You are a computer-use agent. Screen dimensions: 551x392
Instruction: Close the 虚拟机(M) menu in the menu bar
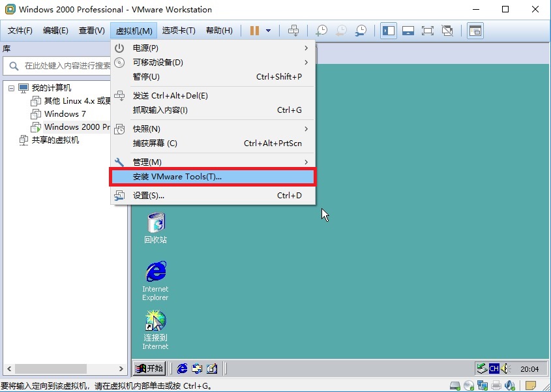(x=134, y=31)
